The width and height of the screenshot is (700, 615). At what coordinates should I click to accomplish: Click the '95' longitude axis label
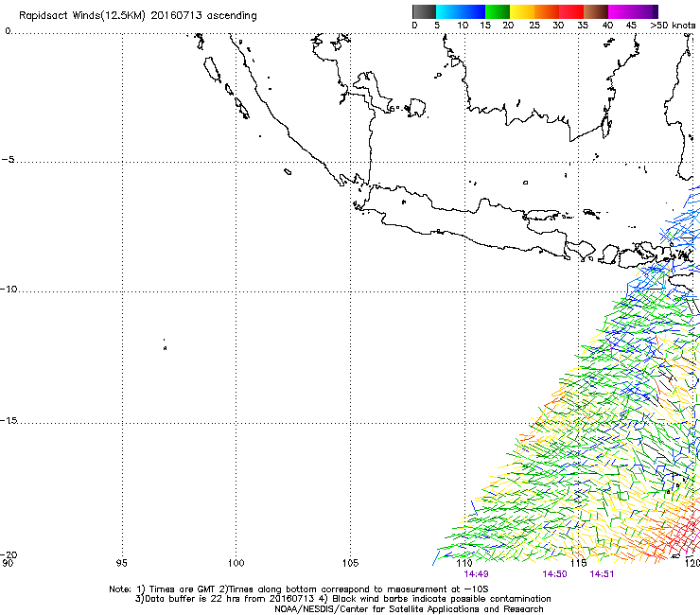pyautogui.click(x=121, y=563)
